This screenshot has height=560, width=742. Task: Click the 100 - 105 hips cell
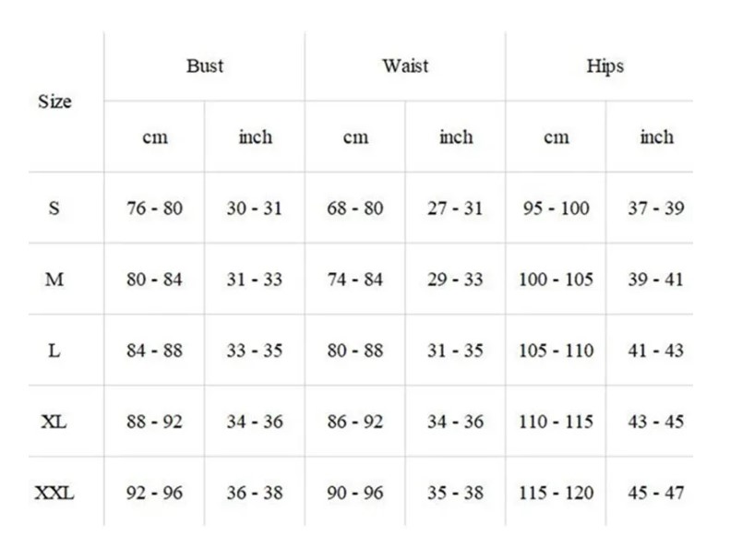556,280
